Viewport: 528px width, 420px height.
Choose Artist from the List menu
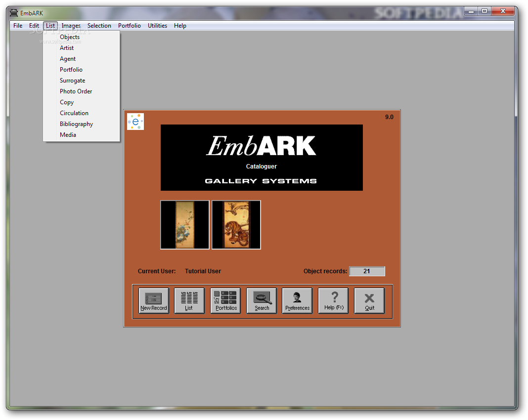coord(82,48)
